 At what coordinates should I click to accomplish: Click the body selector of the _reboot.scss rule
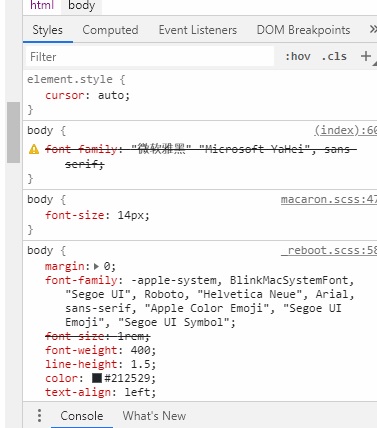(40, 250)
